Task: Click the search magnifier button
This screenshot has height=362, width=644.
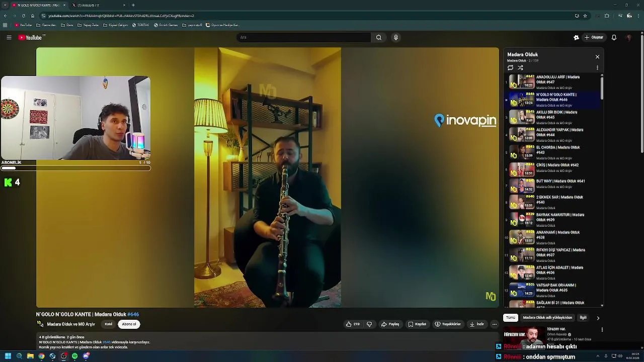Action: [x=379, y=37]
